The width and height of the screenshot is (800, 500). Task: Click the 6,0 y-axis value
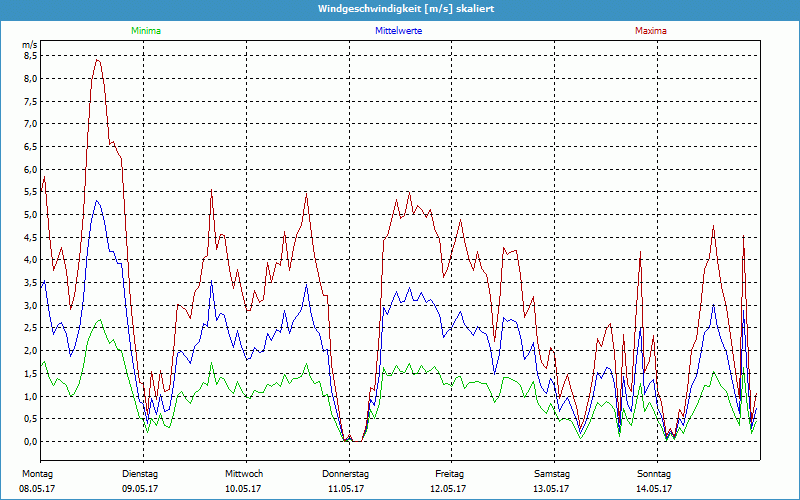(x=31, y=169)
